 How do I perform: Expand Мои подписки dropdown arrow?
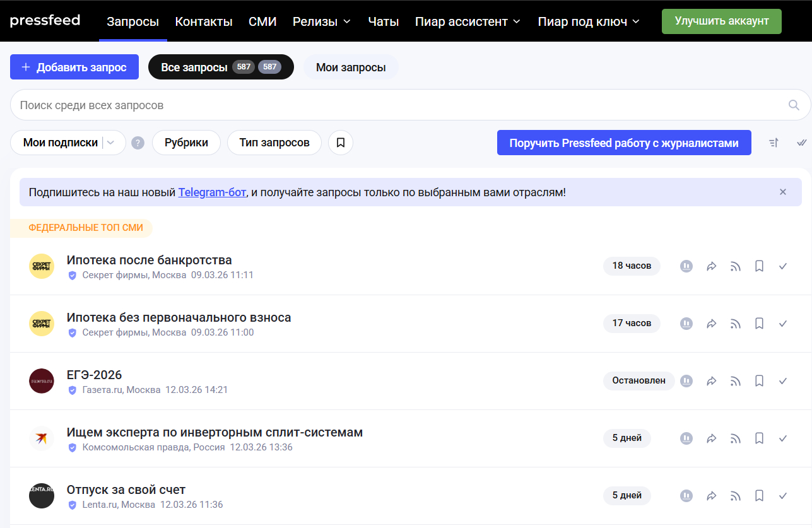click(x=111, y=143)
